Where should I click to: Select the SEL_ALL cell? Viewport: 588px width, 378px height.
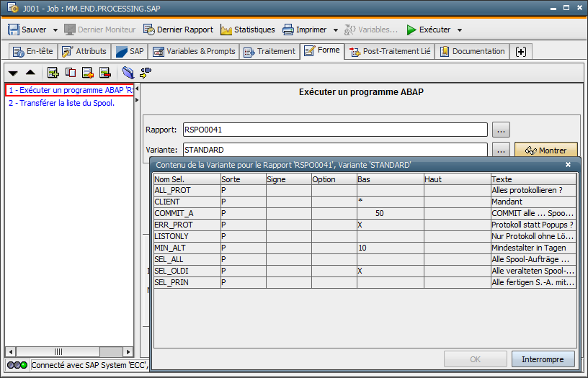[187, 260]
